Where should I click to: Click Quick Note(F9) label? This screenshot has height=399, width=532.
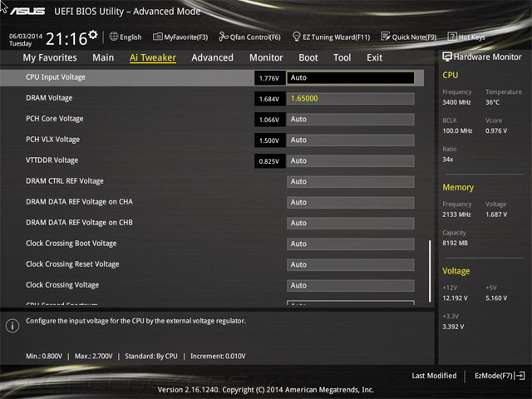click(x=414, y=37)
